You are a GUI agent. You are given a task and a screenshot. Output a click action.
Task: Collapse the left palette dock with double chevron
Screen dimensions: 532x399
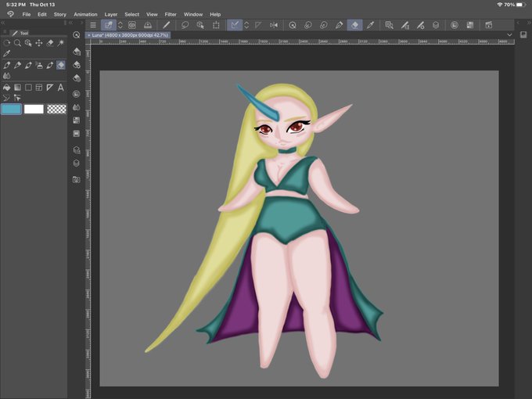click(x=2, y=23)
